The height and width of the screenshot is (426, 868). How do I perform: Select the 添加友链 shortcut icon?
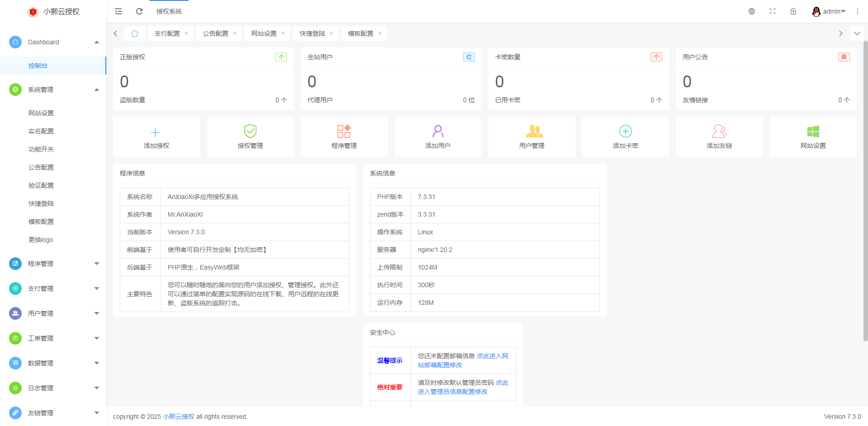pos(719,136)
